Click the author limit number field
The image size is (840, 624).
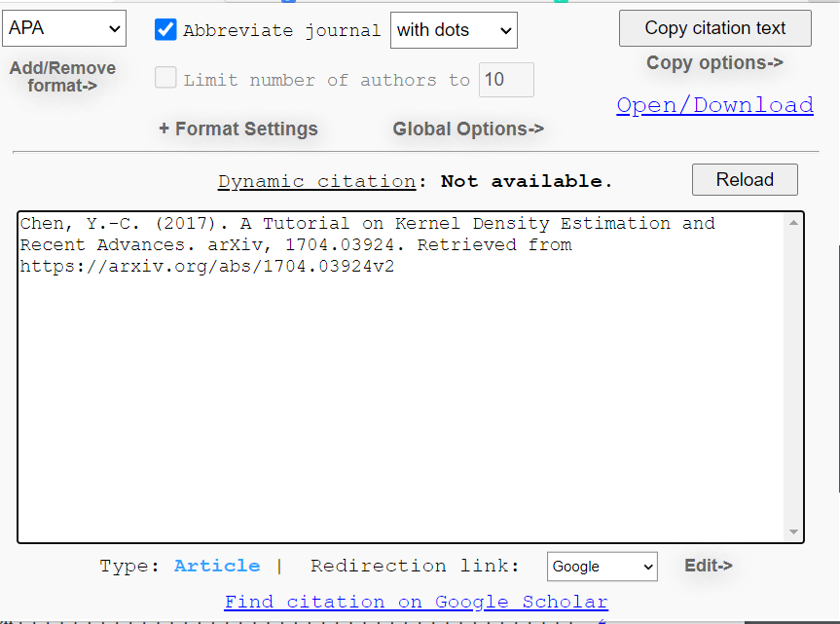pyautogui.click(x=506, y=80)
